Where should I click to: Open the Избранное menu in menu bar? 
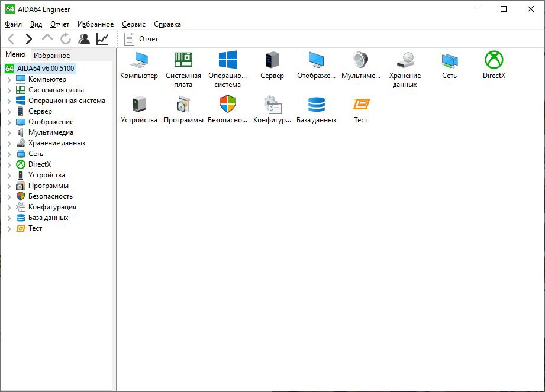point(96,24)
